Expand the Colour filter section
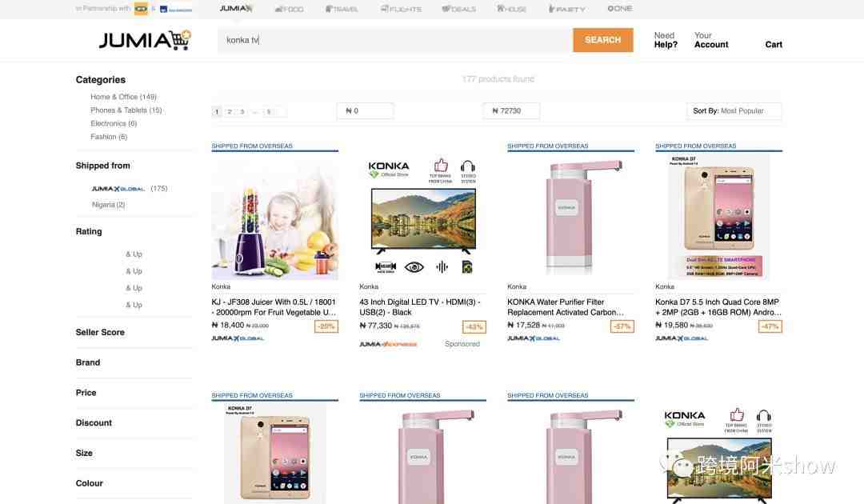 tap(90, 484)
